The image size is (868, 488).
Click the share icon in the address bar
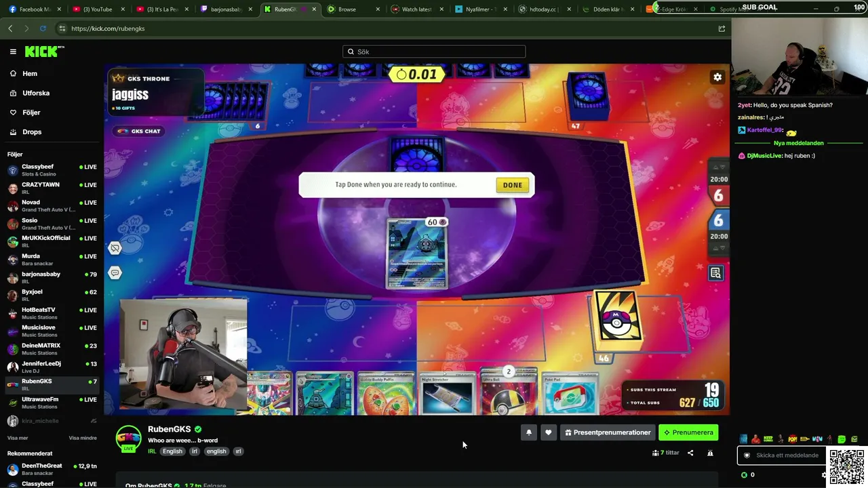722,28
